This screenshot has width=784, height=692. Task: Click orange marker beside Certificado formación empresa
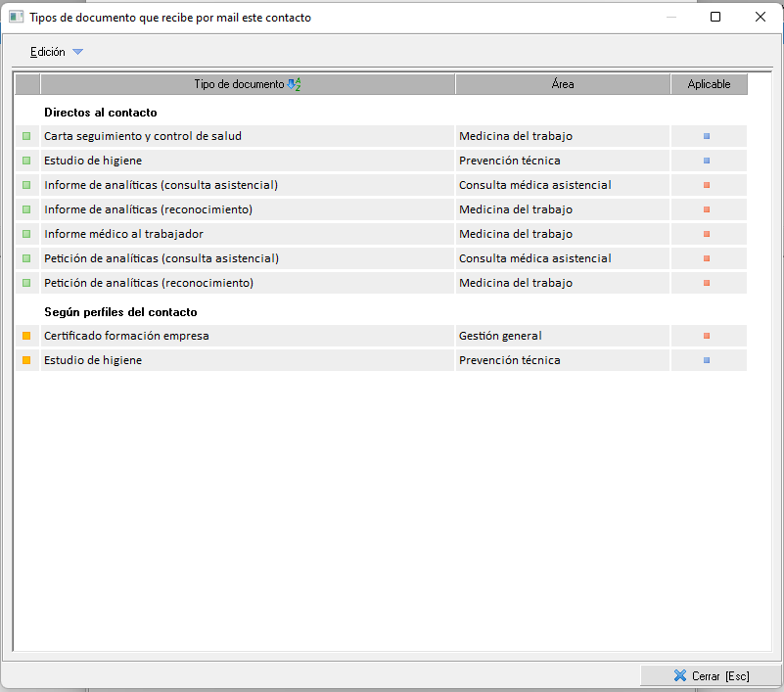[26, 336]
